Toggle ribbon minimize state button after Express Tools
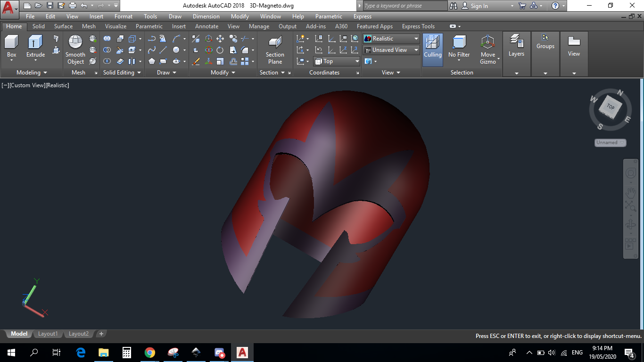 453,26
